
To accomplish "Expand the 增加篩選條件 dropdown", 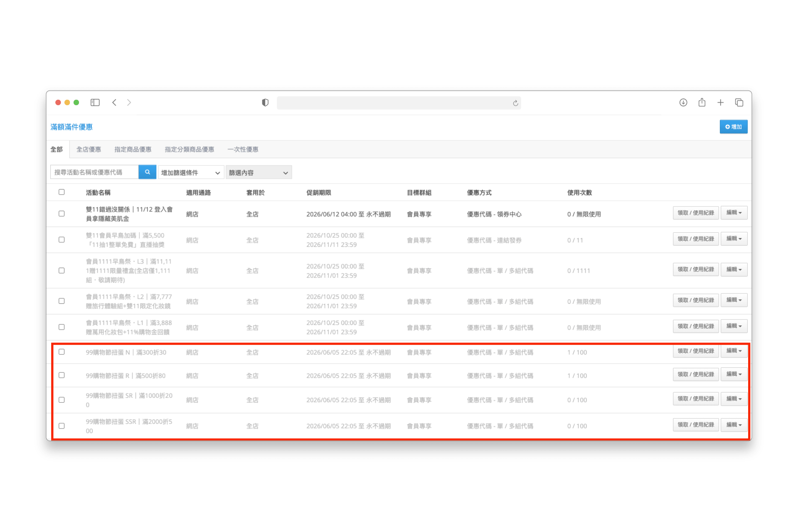I will pyautogui.click(x=191, y=172).
